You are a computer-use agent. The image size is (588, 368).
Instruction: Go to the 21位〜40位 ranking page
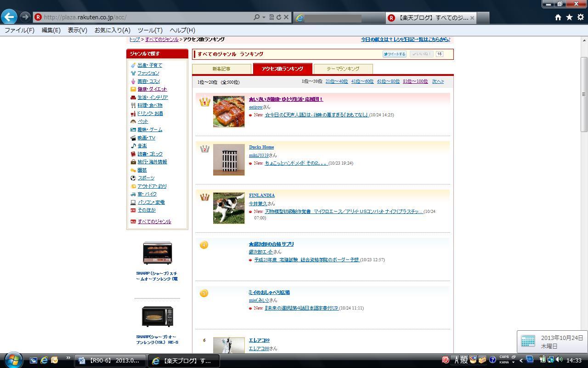click(336, 81)
